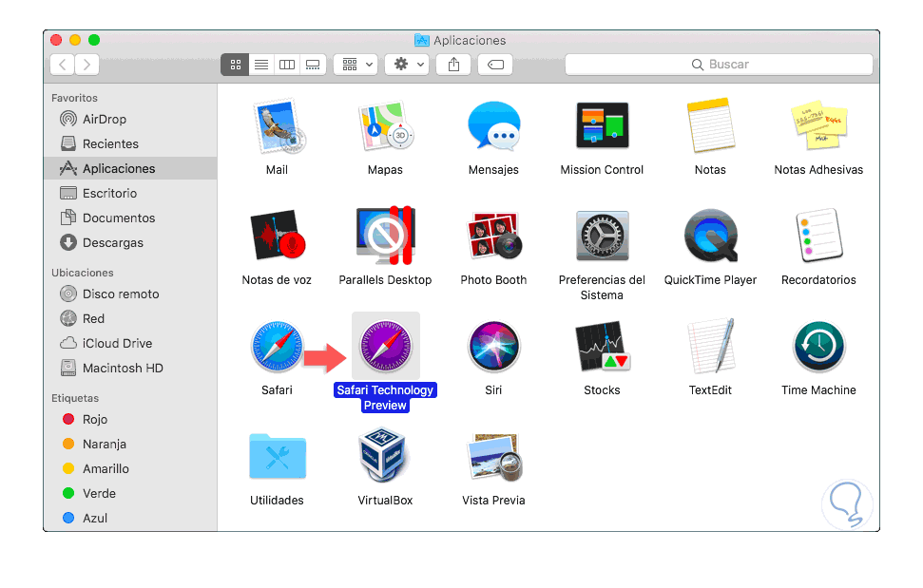This screenshot has width=923, height=588.
Task: Click the Favoritos section header
Action: pyautogui.click(x=74, y=98)
